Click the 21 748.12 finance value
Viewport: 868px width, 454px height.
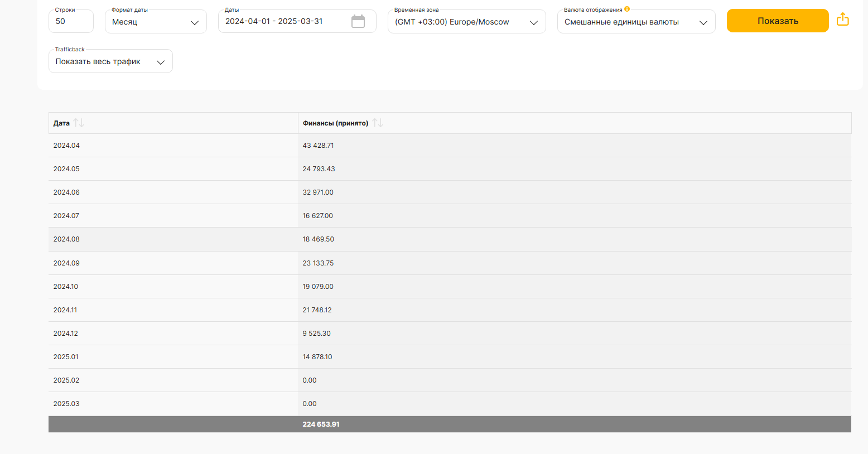[317, 310]
